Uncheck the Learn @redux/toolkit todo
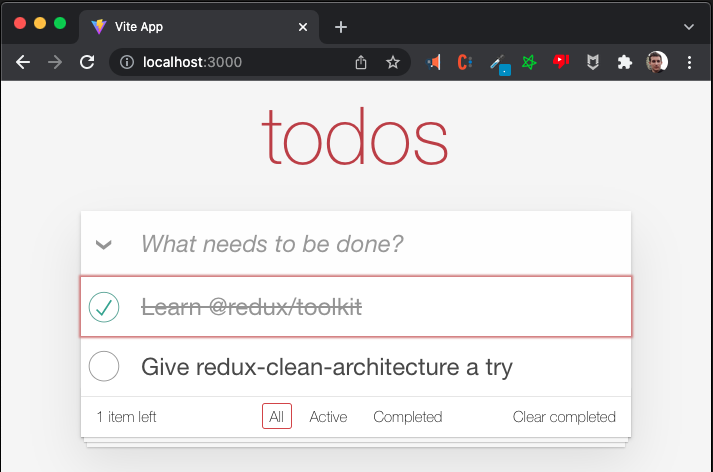Image resolution: width=713 pixels, height=472 pixels. pos(104,307)
